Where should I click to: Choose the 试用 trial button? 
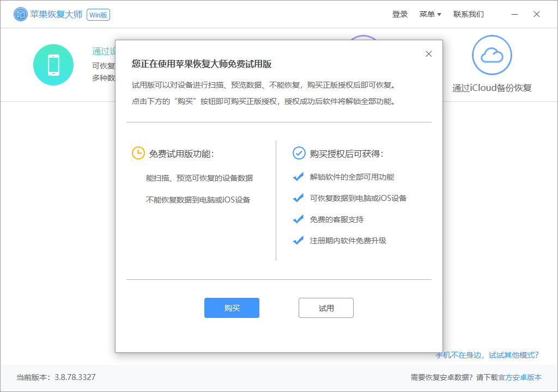click(x=326, y=308)
